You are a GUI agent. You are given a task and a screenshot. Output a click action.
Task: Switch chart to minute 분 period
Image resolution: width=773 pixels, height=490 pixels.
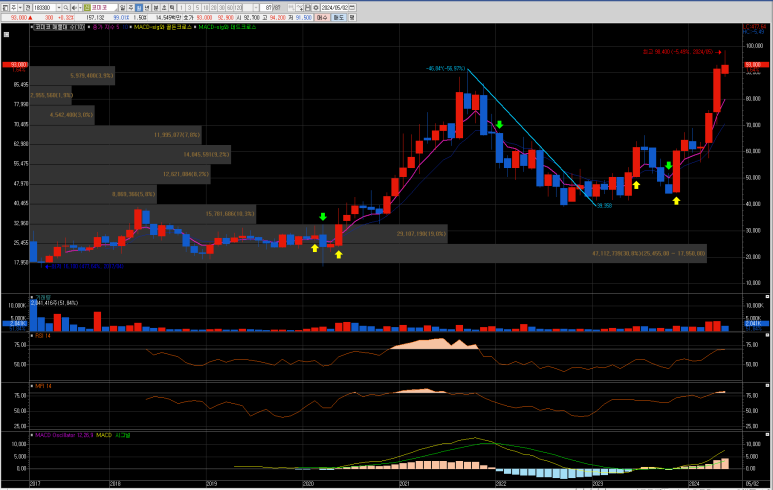click(x=156, y=8)
